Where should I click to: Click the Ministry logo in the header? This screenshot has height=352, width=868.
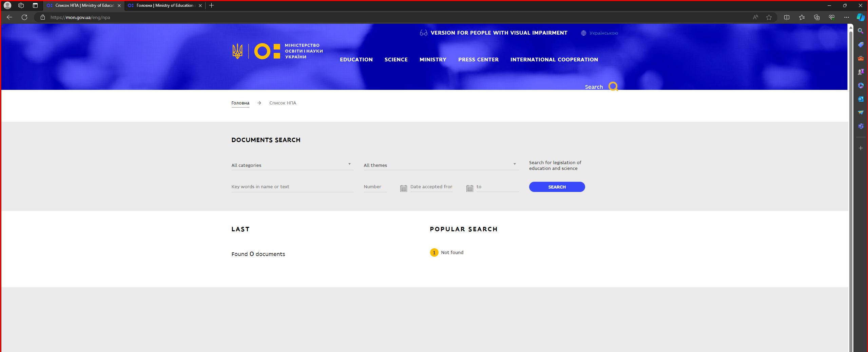click(277, 51)
